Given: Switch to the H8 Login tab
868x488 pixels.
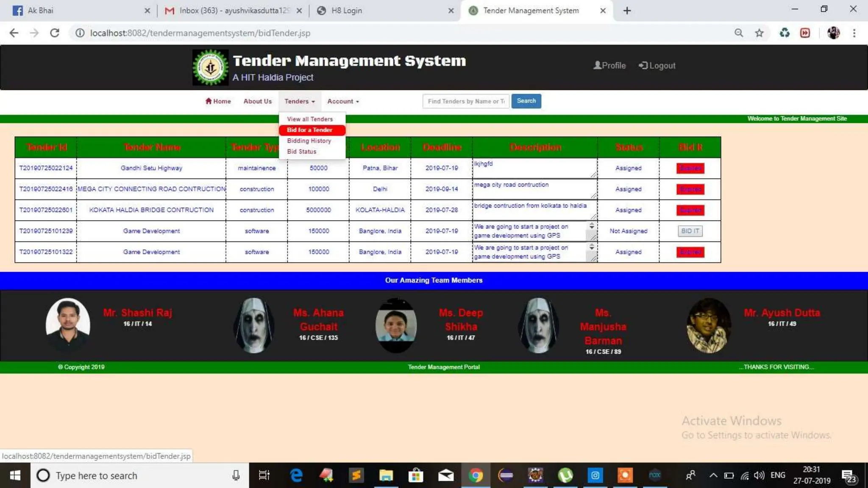Looking at the screenshot, I should coord(346,11).
